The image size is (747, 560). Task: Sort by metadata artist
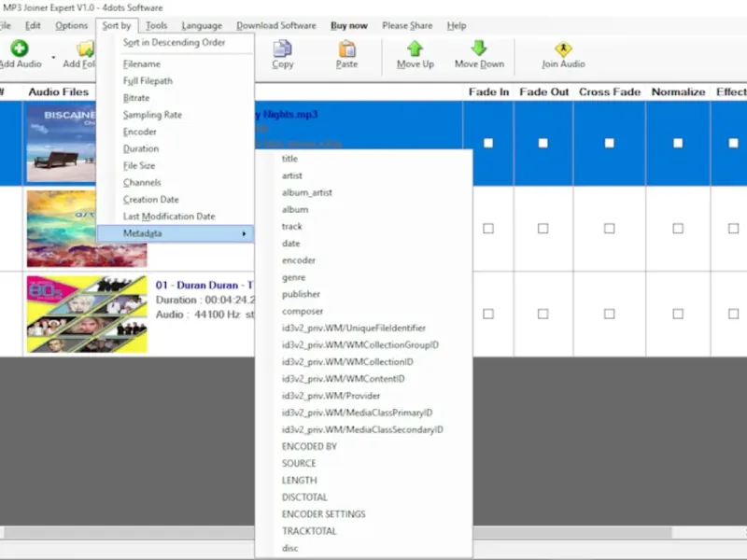tap(363, 175)
